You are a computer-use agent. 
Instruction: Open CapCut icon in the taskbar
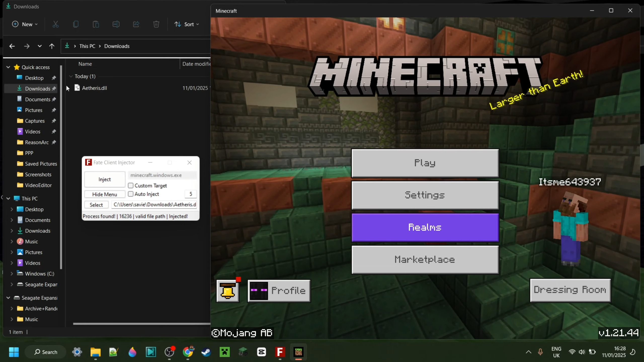262,352
